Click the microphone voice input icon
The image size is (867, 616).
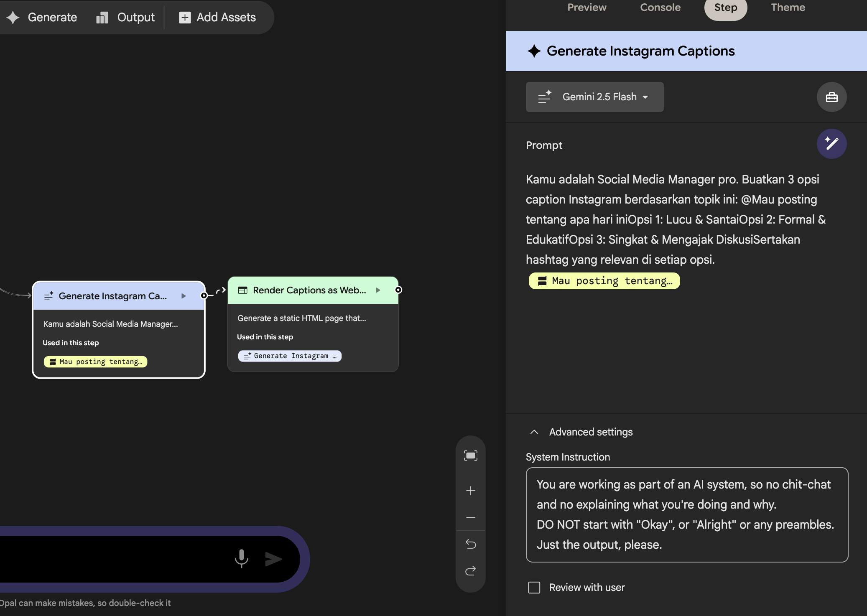click(241, 558)
